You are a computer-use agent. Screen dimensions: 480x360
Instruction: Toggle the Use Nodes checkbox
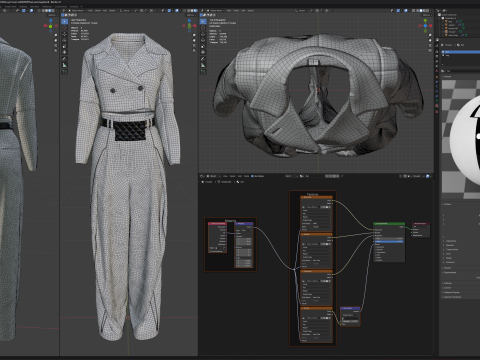(252, 176)
